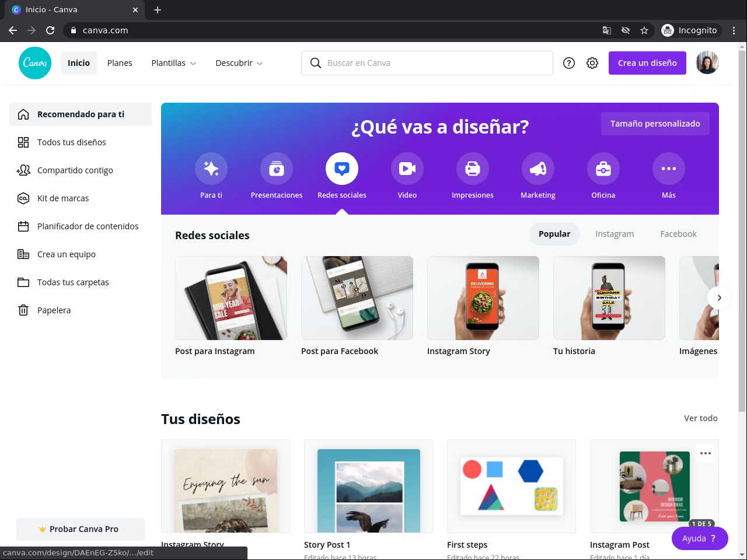Open the Más three-dots category icon
This screenshot has height=560, width=747.
tap(669, 169)
